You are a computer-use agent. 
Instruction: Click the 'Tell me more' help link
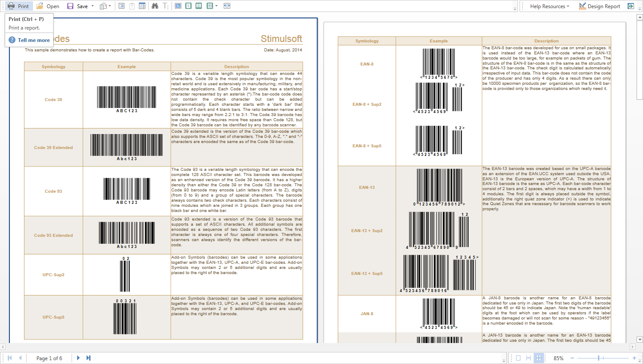[33, 40]
